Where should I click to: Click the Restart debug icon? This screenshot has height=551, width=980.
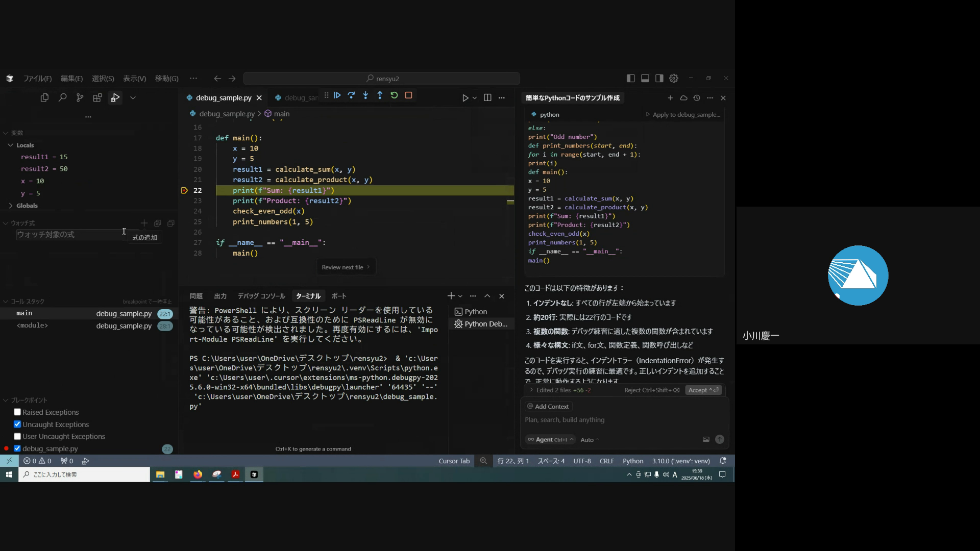pyautogui.click(x=394, y=95)
